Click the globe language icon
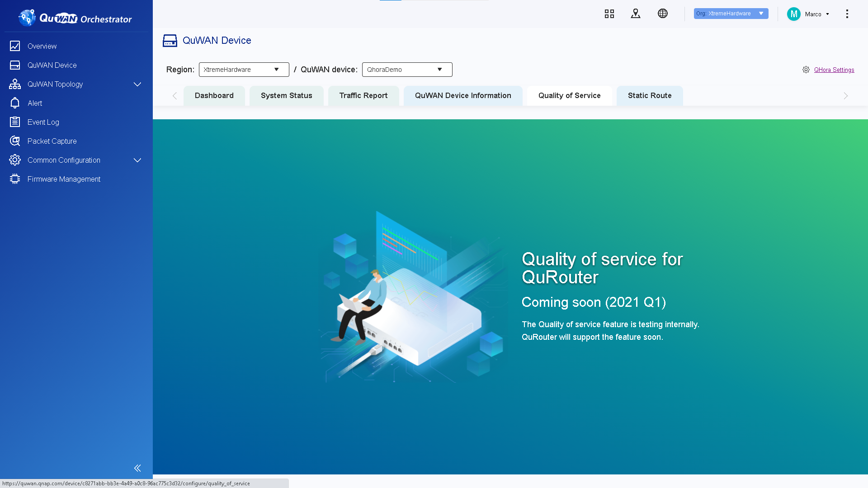The height and width of the screenshot is (488, 868). [x=662, y=14]
